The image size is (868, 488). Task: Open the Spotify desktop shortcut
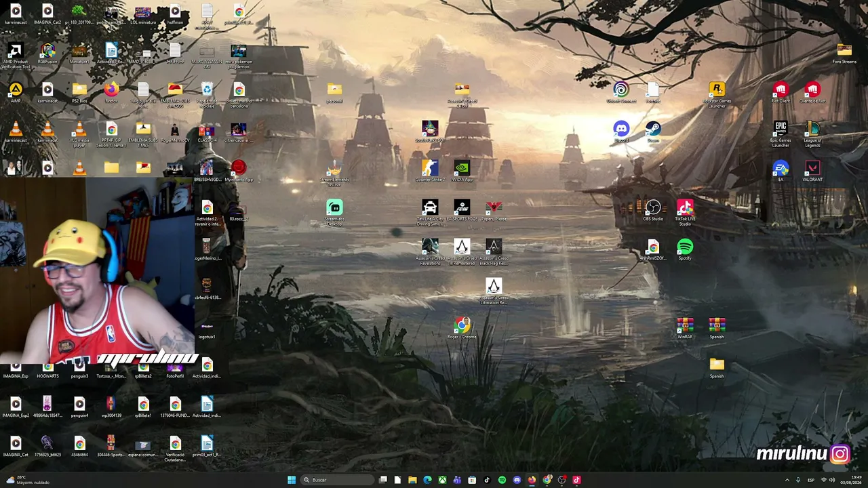[x=685, y=251]
